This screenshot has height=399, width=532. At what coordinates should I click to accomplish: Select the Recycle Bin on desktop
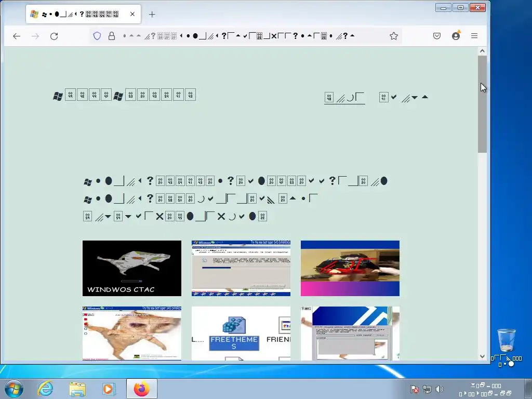pyautogui.click(x=506, y=348)
